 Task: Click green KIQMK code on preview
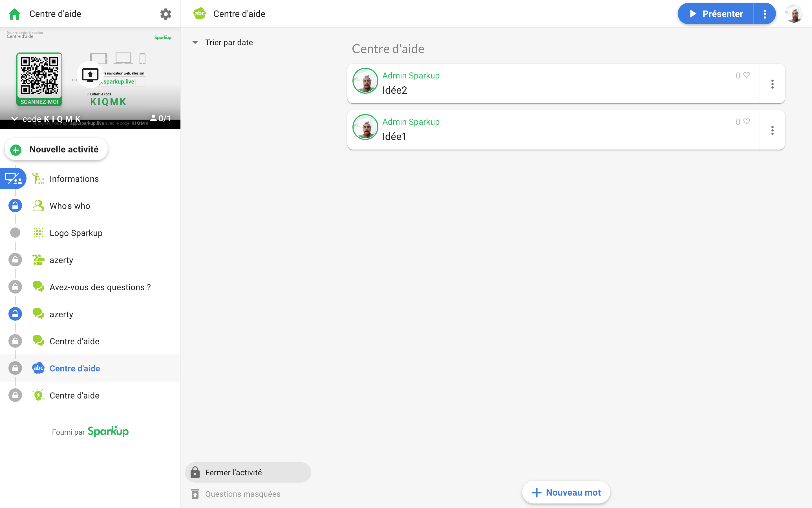108,102
